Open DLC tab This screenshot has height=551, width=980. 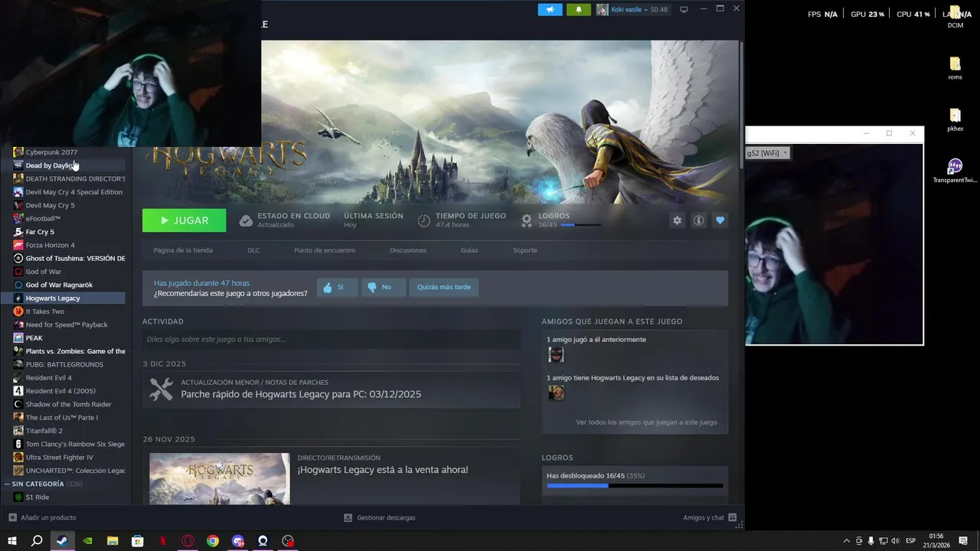coord(253,250)
